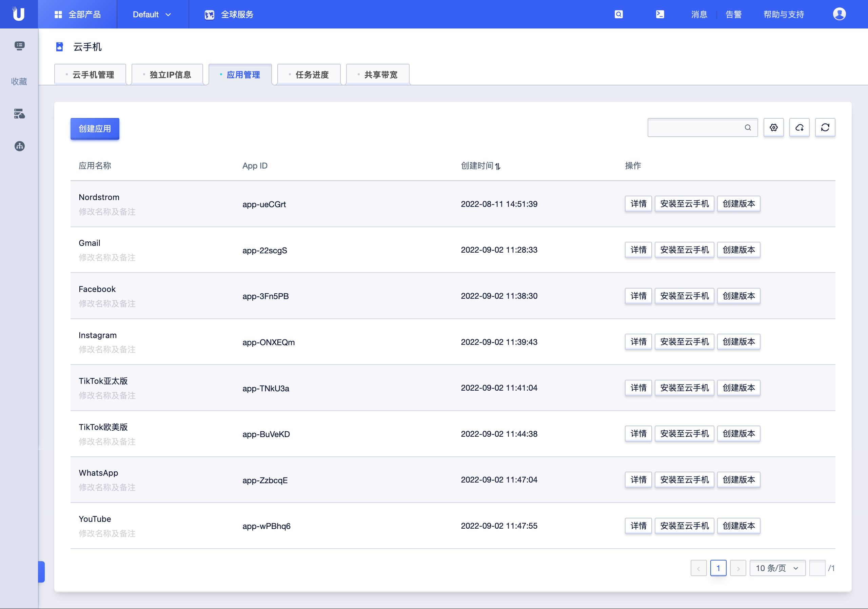Select the 应用管理 tab

[x=240, y=75]
